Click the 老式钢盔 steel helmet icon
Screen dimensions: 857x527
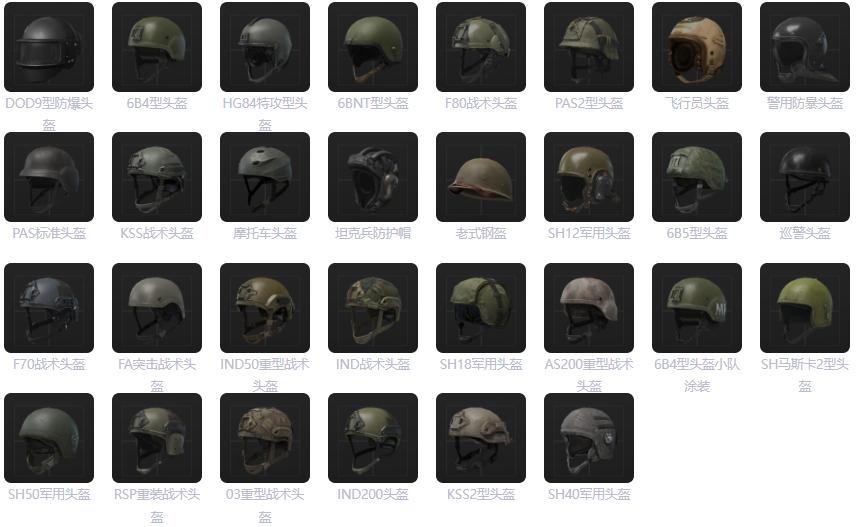coord(481,177)
